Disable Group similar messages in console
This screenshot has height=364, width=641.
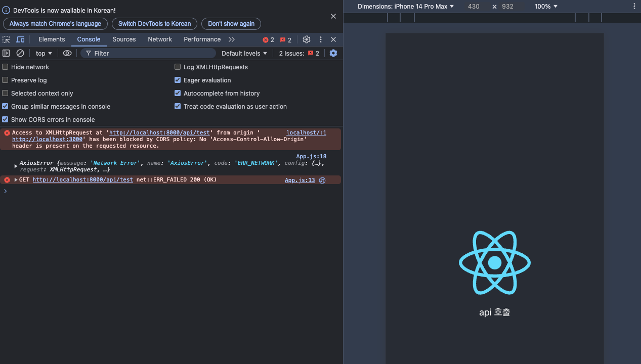click(5, 106)
